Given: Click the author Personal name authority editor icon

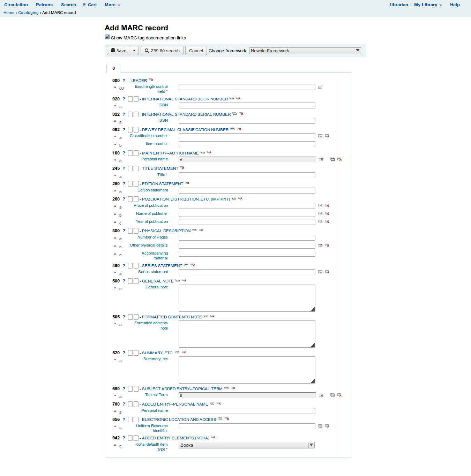Looking at the screenshot, I should point(321,160).
